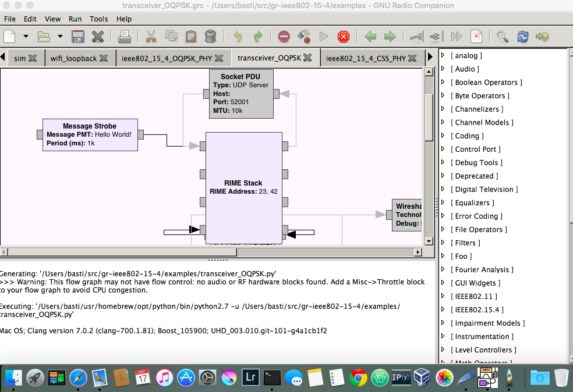Viewport: 573px width, 392px height.
Task: Click the Save flow graph icon
Action: pyautogui.click(x=78, y=37)
